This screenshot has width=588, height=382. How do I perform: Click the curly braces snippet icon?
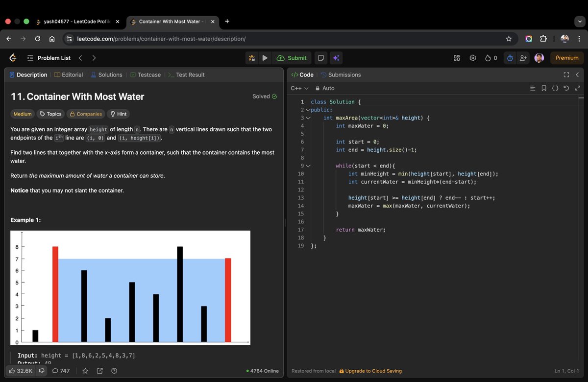click(555, 88)
